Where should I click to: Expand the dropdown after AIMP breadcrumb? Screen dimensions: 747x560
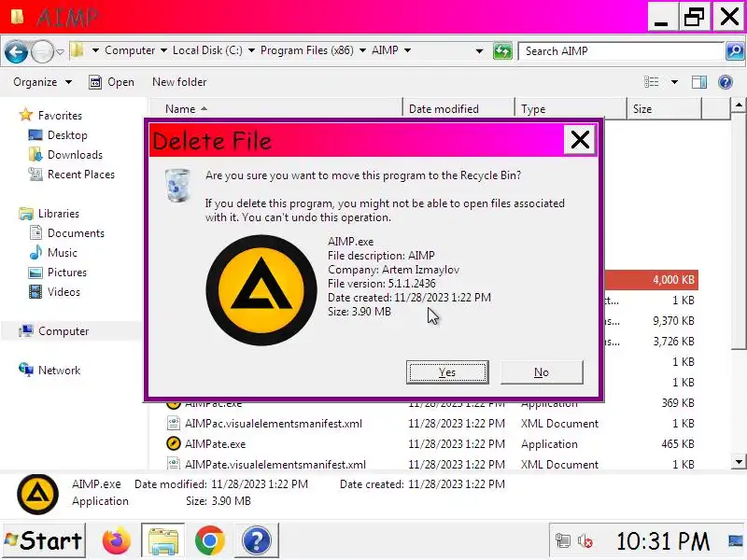(x=407, y=50)
